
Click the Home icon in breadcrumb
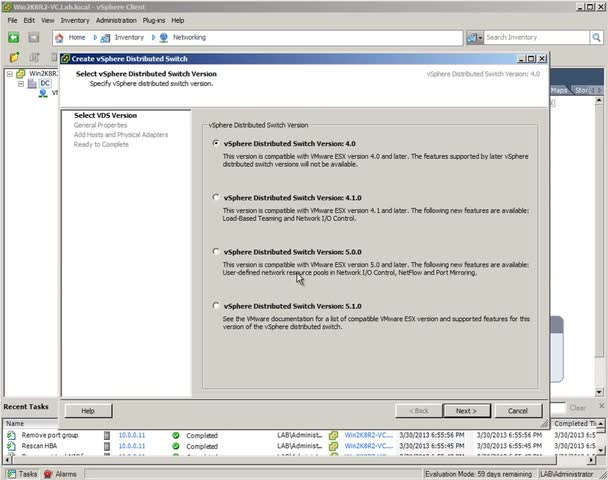(59, 38)
